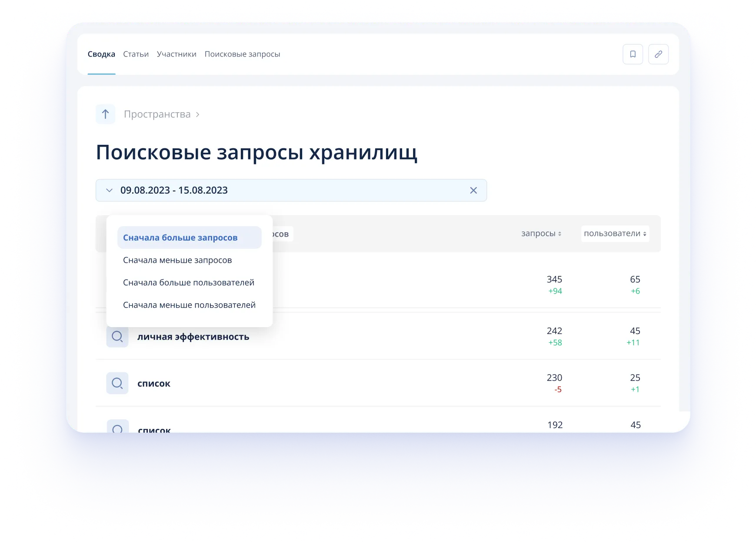Screen dimensions: 756x542
Task: Click the date field 09.08.2023 - 15.08.2023
Action: (x=291, y=191)
